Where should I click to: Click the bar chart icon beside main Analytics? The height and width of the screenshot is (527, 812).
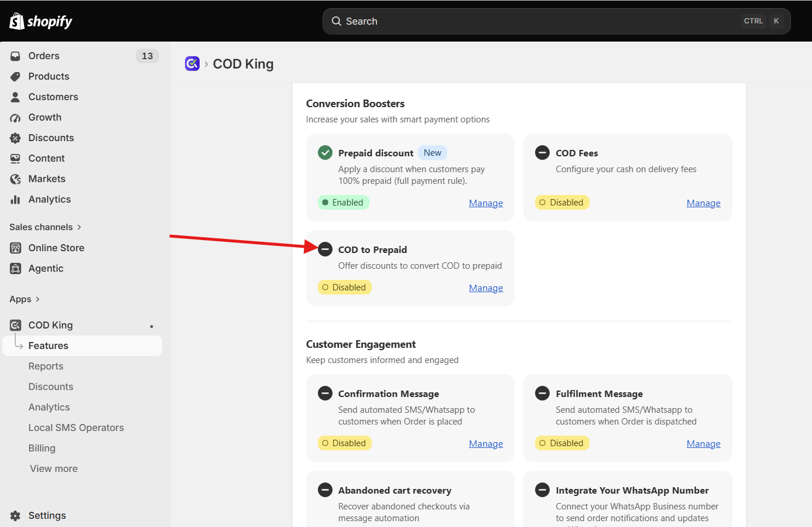[15, 199]
